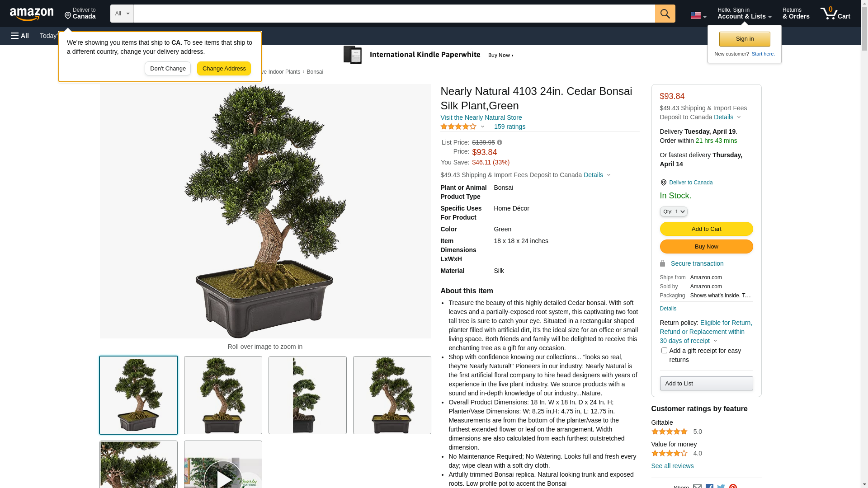Select the second bonsai thumbnail image
Viewport: 868px width, 488px height.
(x=223, y=395)
